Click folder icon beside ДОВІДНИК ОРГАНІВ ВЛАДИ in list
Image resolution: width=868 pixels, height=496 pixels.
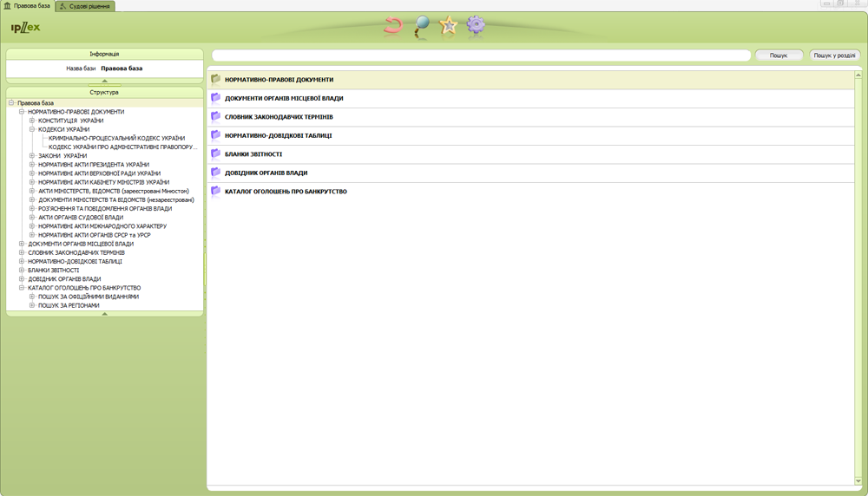[x=216, y=173]
